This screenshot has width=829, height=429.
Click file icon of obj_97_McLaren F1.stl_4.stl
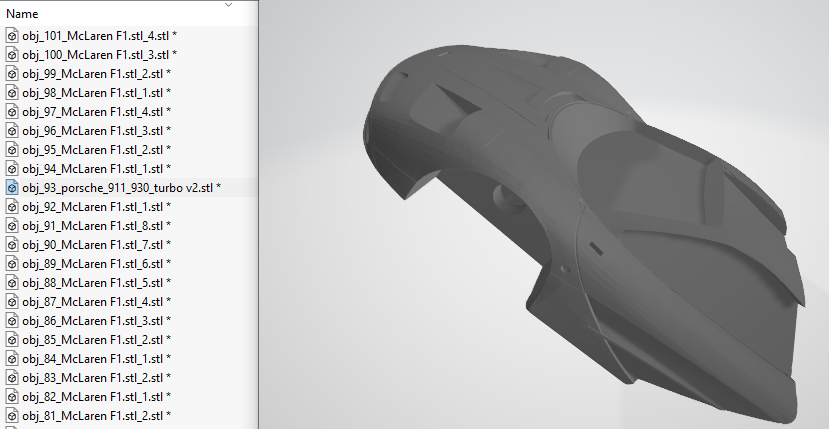coord(12,112)
